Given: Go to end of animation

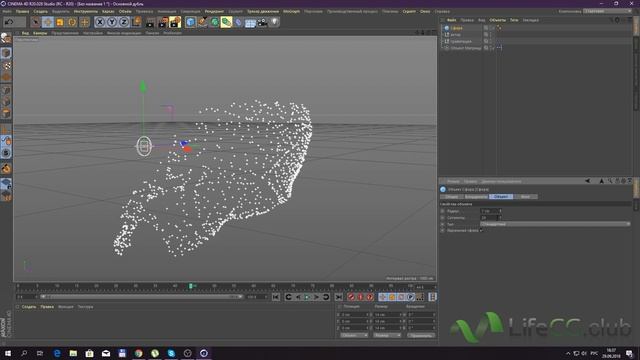Looking at the screenshot, I should click(x=339, y=297).
